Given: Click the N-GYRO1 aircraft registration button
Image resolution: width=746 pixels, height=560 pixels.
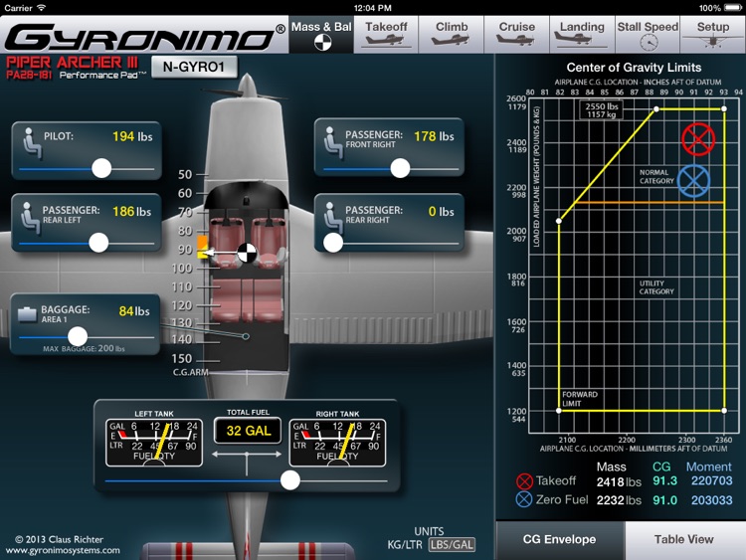Looking at the screenshot, I should [x=194, y=67].
